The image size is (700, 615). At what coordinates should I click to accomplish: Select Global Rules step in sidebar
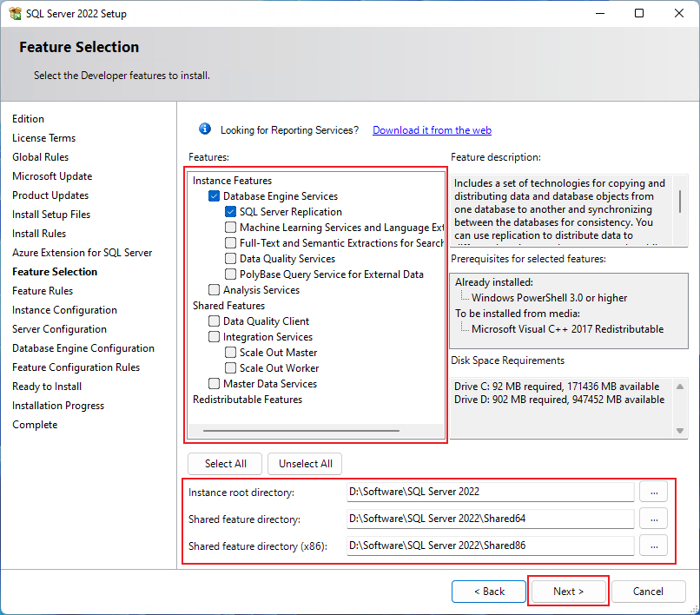(40, 157)
